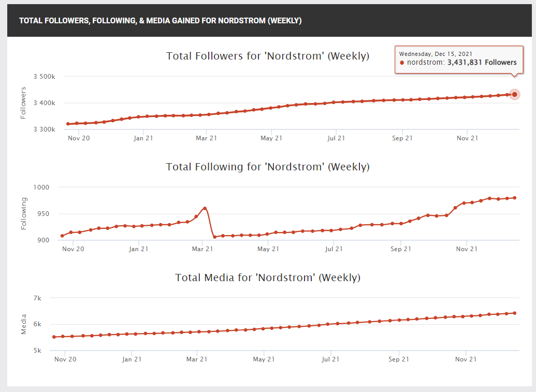Click the last data point of the Following line
The width and height of the screenshot is (536, 392).
tap(515, 198)
